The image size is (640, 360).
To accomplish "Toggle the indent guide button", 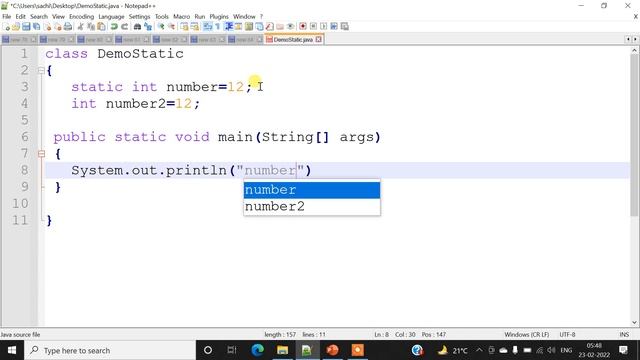I will tap(229, 27).
